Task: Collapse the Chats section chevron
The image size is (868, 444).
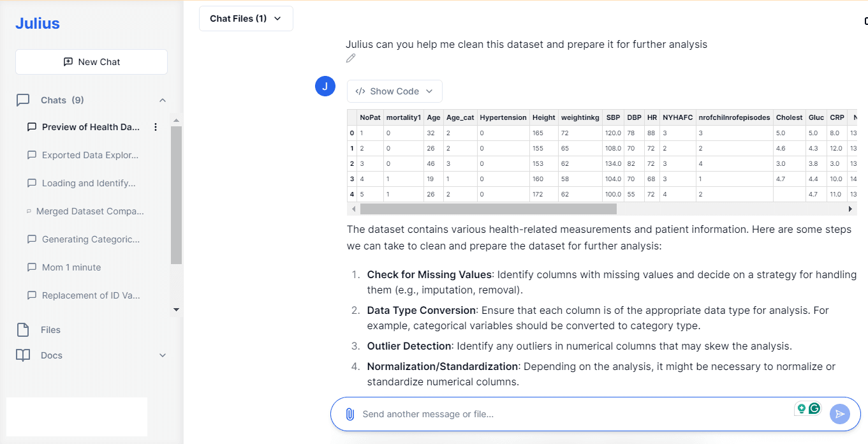Action: (x=163, y=100)
